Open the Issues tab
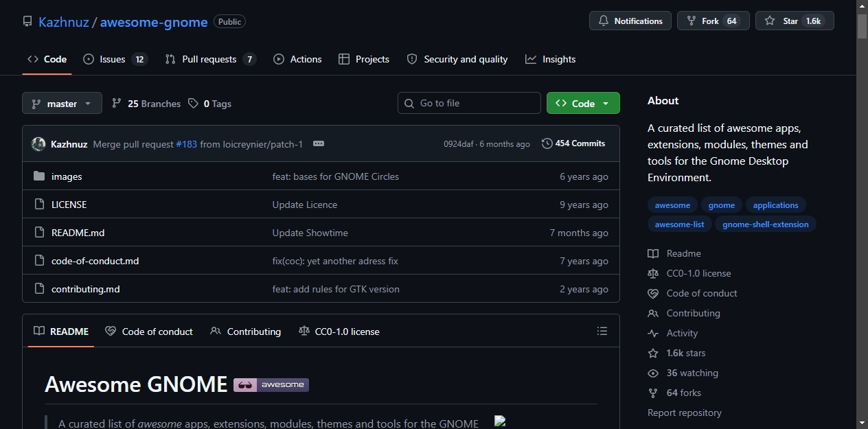The width and height of the screenshot is (868, 429). 115,59
